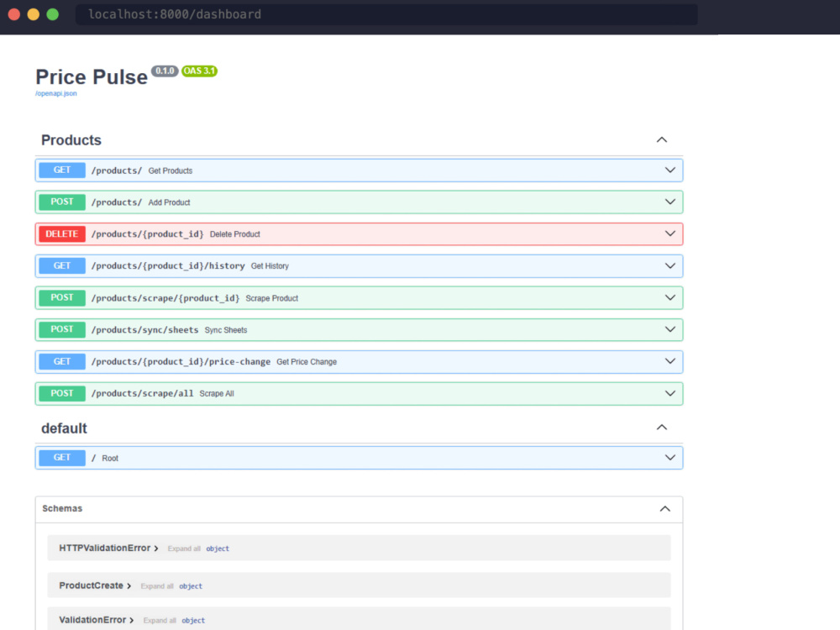Click the Delete Product summary text
Viewport: 840px width, 630px height.
(234, 234)
